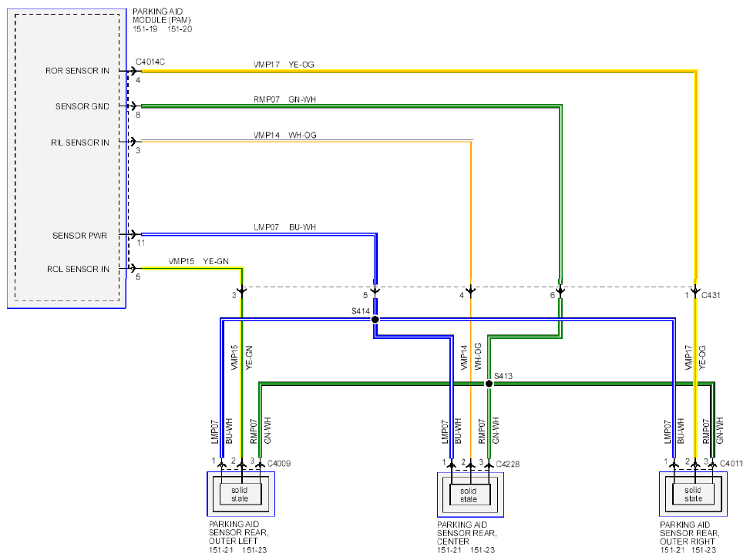Click the vertical "VMP14 WH-OG" wire label
This screenshot has height=560, width=750.
point(471,357)
